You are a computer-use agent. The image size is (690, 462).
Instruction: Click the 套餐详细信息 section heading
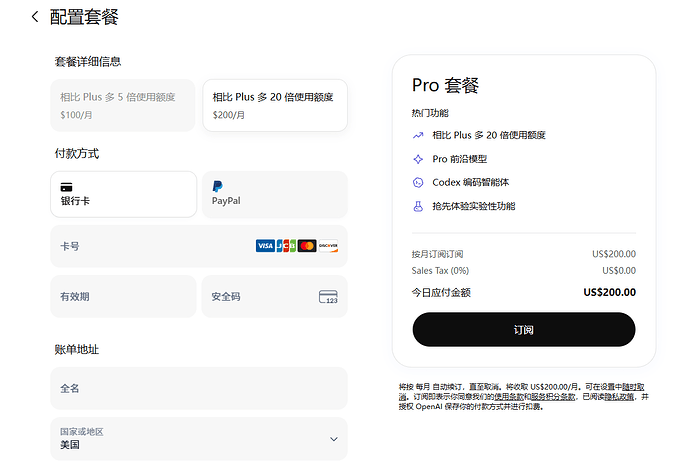[88, 62]
